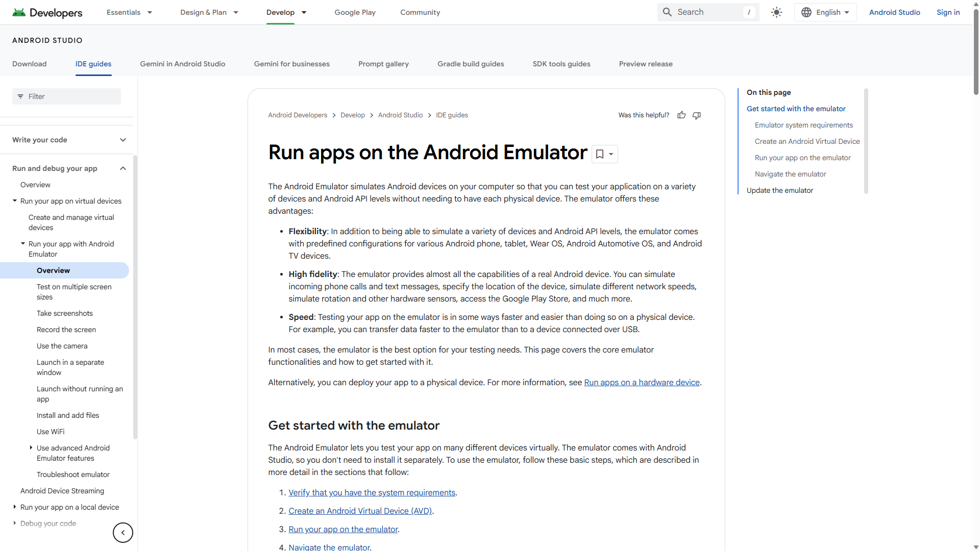Screen dimensions: 980x551
Task: Click the Android Developers logo
Action: click(47, 12)
